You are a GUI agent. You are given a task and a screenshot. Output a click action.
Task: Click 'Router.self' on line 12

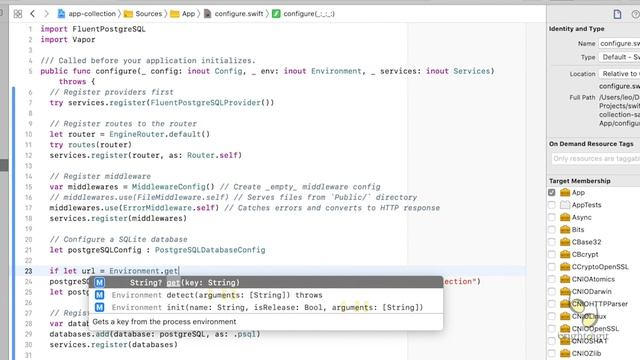pos(212,155)
